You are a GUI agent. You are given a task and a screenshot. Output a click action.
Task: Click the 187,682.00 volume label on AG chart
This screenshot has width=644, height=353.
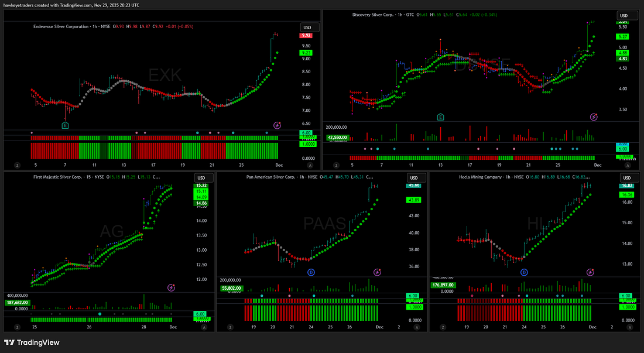click(x=17, y=303)
